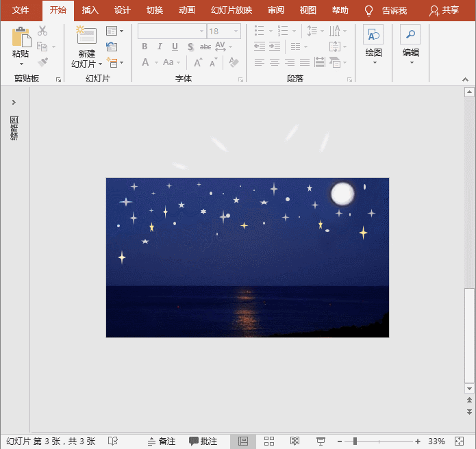
Task: Go to the next slide button
Action: [469, 412]
